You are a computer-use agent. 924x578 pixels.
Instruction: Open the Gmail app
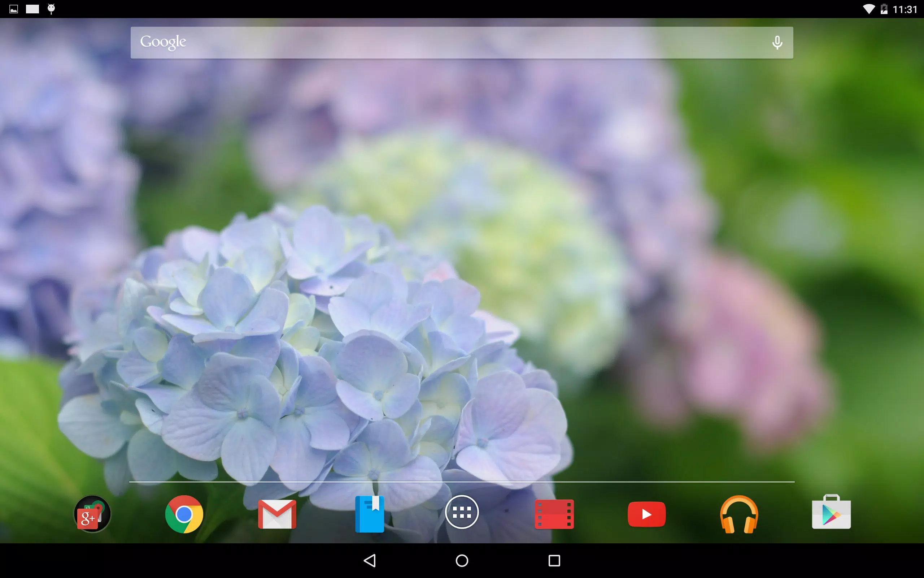pyautogui.click(x=277, y=514)
